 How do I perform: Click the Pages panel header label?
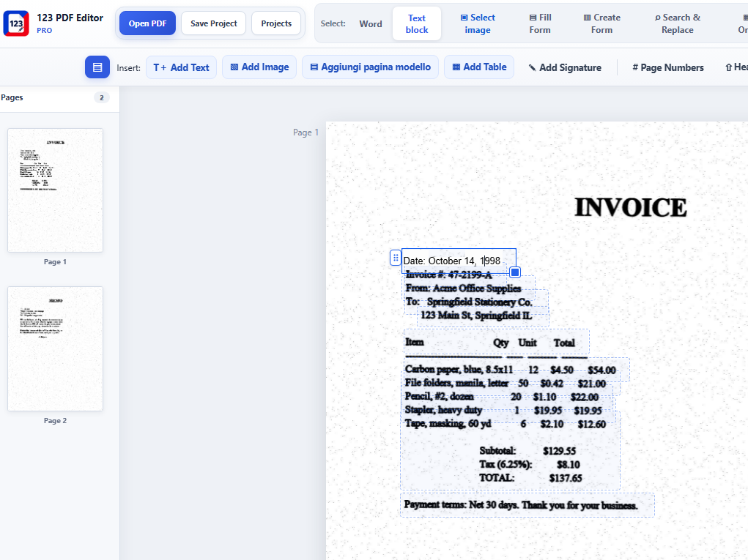coord(12,97)
